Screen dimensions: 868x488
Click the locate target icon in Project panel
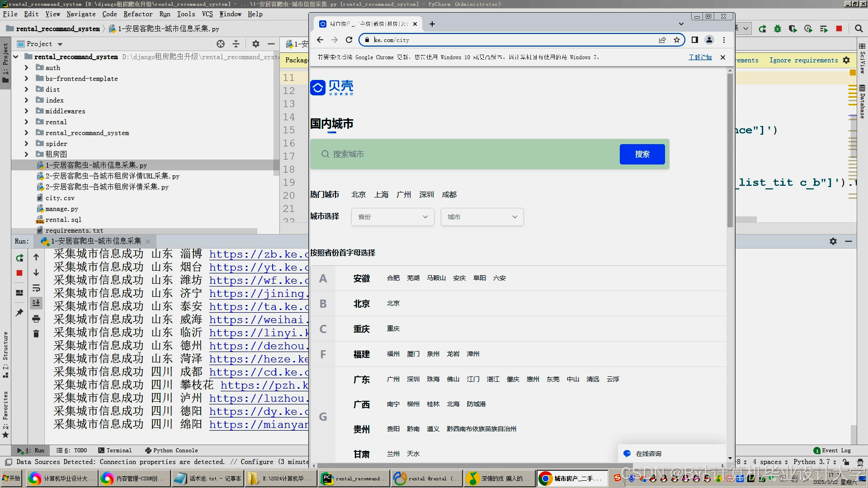[x=221, y=44]
